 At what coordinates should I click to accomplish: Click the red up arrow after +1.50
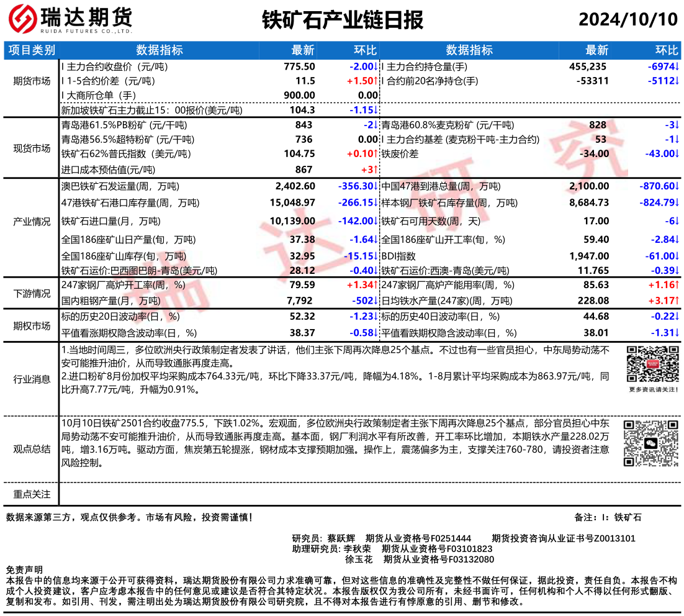click(376, 81)
